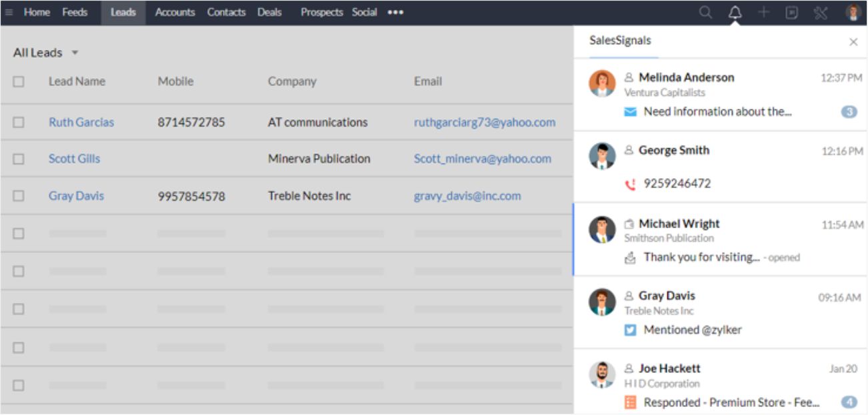This screenshot has width=868, height=415.
Task: Click the Email column header
Action: pyautogui.click(x=428, y=81)
